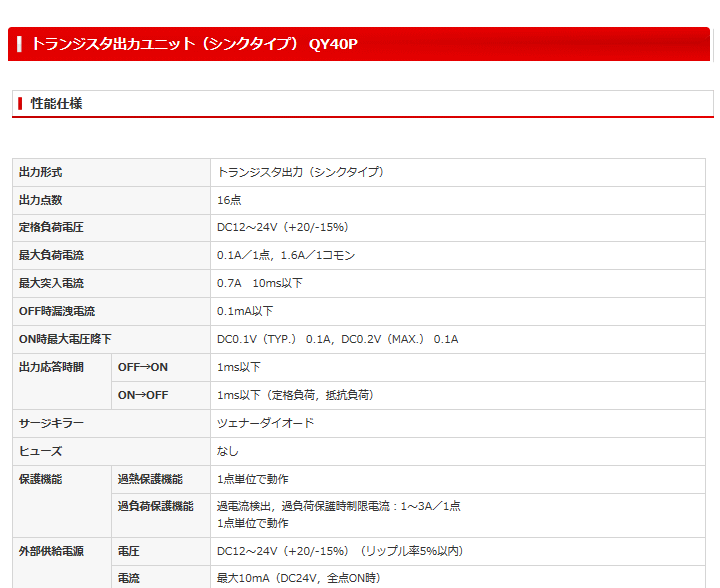Click the value 'DC12～24V（+20/-15%）（リップル率5%以内）'

coord(341,551)
